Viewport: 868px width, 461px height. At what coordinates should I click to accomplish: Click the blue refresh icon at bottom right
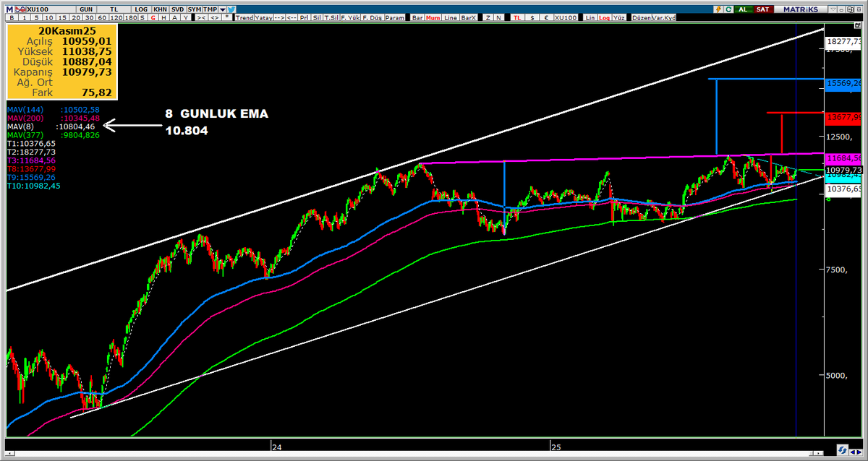pos(843,449)
